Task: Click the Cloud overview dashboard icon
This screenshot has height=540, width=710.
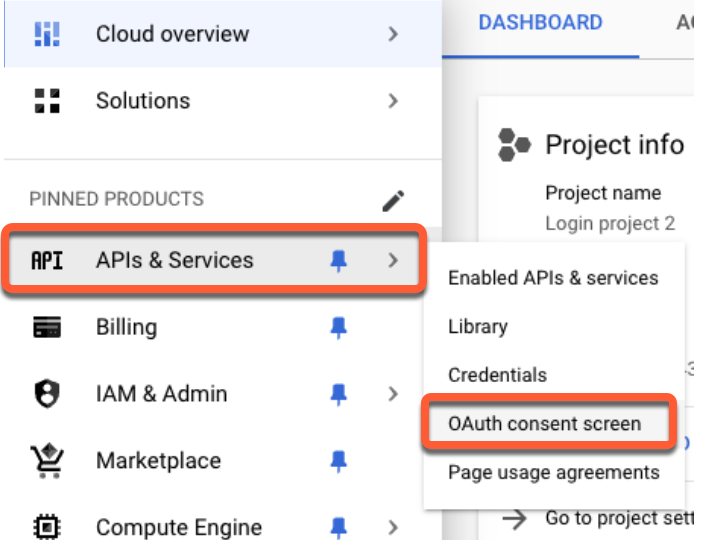Action: tap(47, 34)
